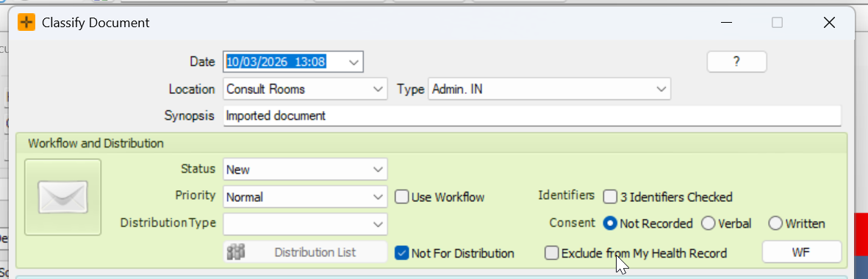
Task: Select the Not Recorded consent option
Action: point(610,224)
